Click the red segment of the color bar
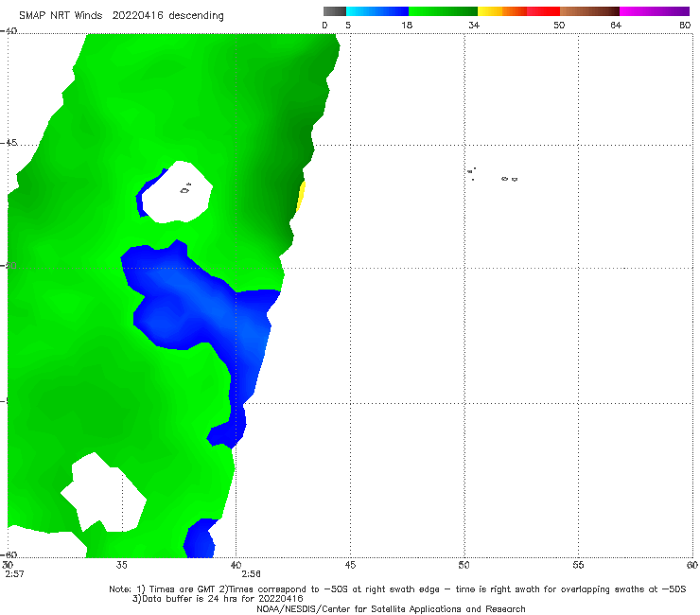Viewport: 700px width, 615px height. click(x=543, y=11)
